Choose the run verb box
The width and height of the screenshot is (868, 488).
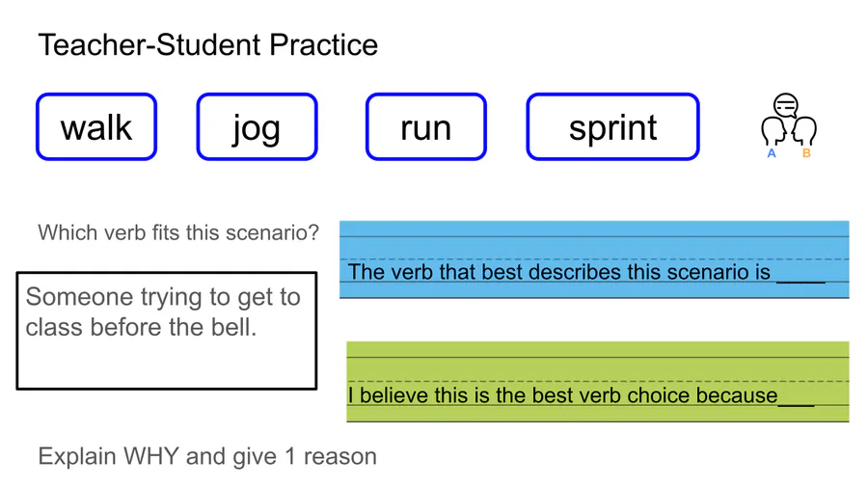point(426,126)
